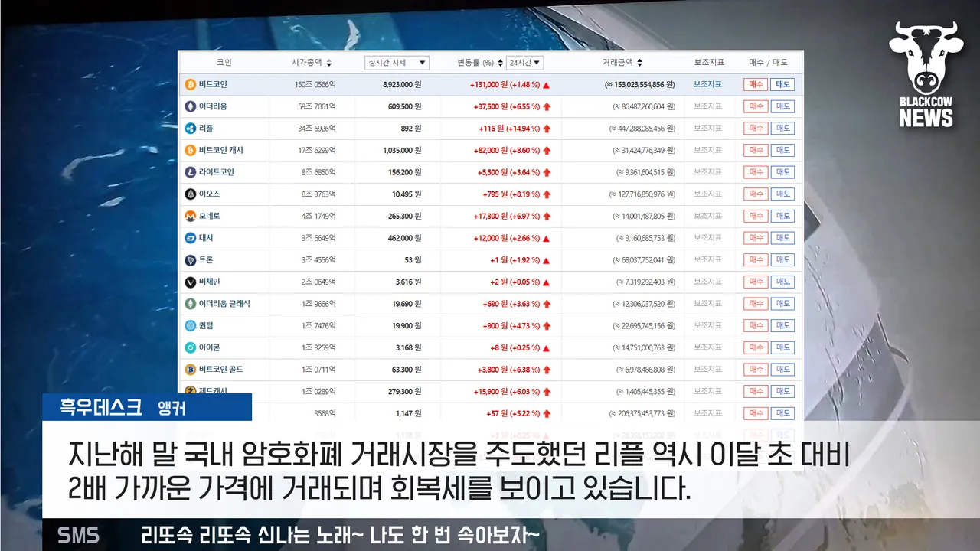Viewport: 980px width, 551px height.
Task: Click Ripple price 892 원
Action: tap(411, 129)
